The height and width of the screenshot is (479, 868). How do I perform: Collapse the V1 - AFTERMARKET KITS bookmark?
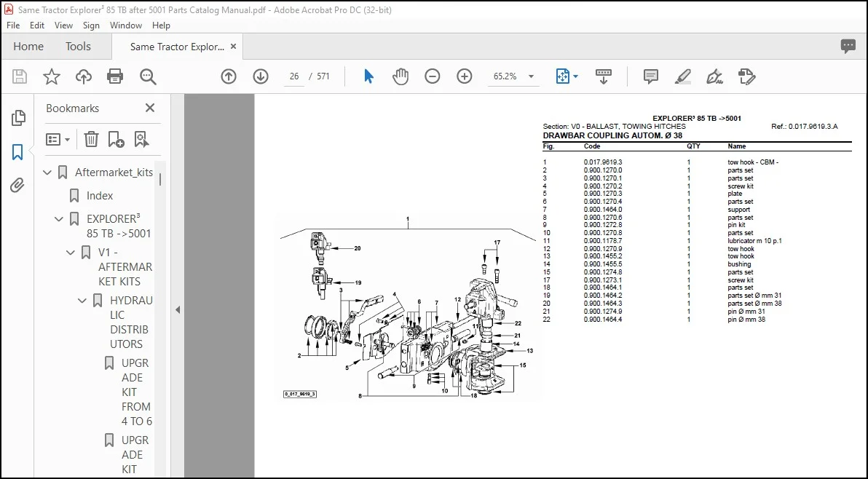(71, 253)
